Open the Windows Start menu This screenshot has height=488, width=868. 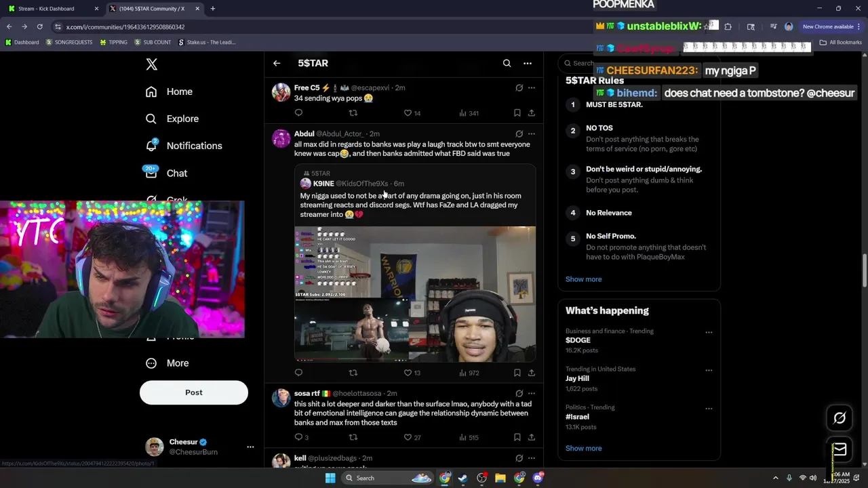[330, 478]
